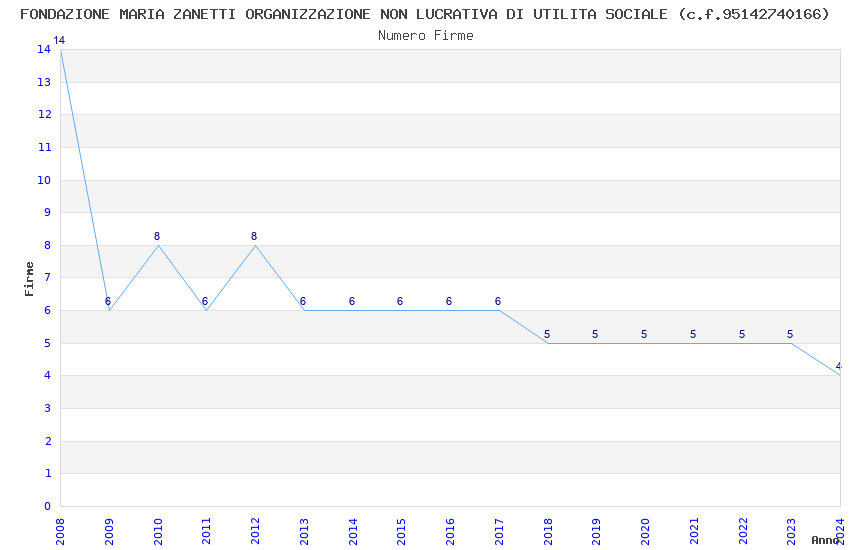Viewport: 850px width, 550px height.
Task: Click the Anno axis label
Action: [x=825, y=540]
